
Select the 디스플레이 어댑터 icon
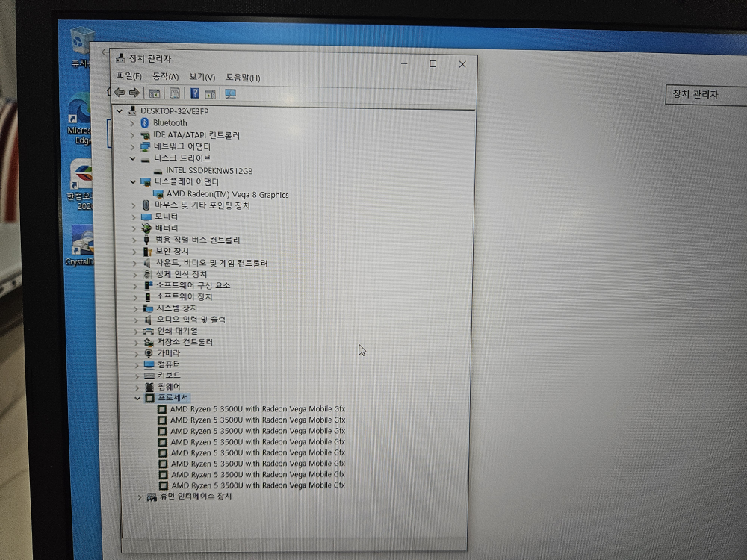tap(146, 182)
